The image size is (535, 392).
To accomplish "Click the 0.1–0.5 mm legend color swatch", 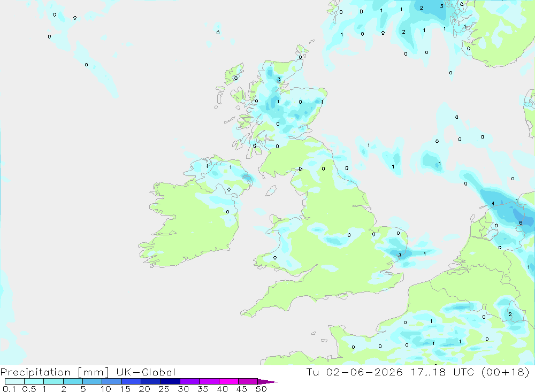I will click(14, 381).
